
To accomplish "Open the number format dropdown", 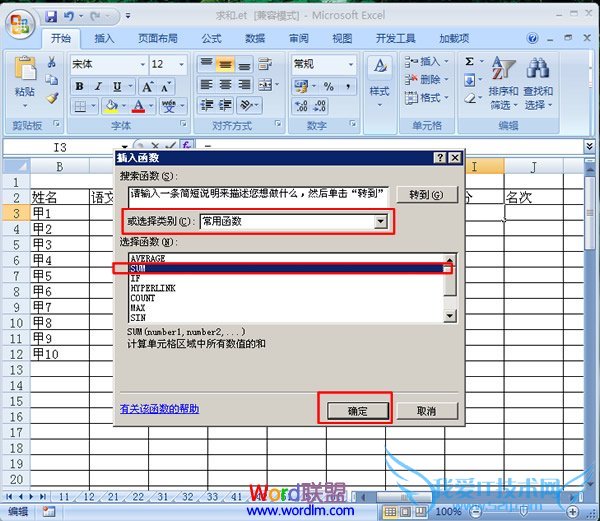I will point(351,64).
